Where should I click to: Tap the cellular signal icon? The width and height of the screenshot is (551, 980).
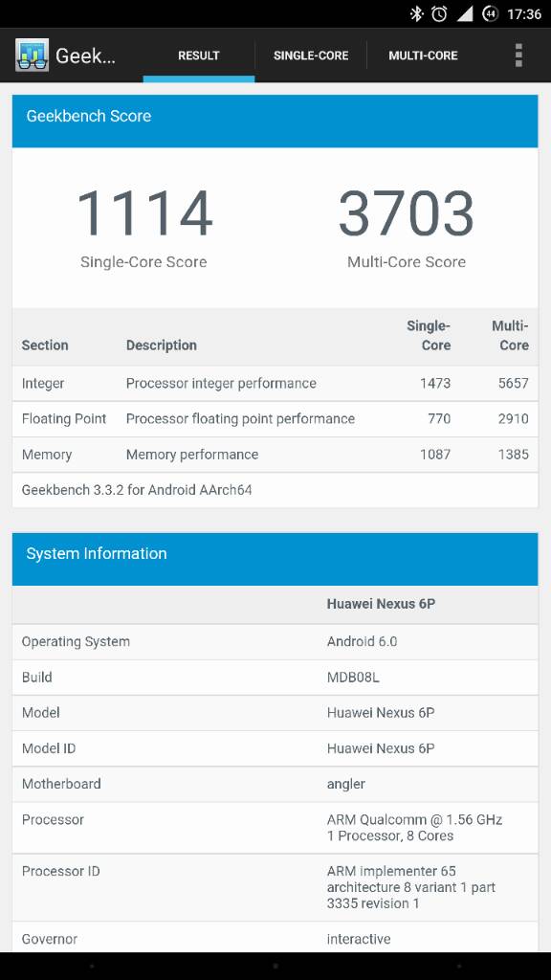click(x=465, y=13)
